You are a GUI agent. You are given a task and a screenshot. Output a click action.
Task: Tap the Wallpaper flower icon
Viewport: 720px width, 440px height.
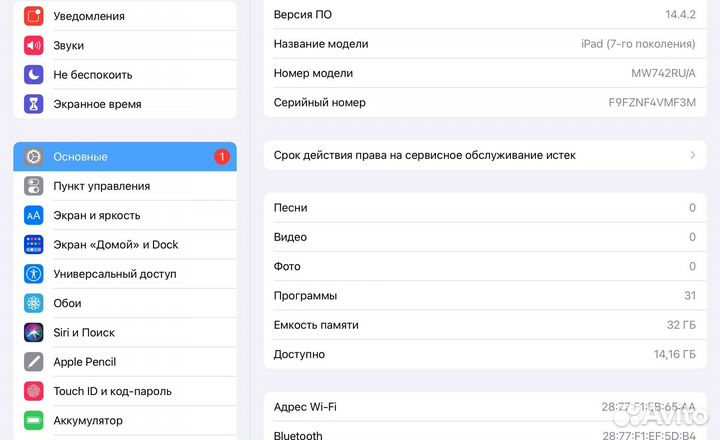point(34,303)
